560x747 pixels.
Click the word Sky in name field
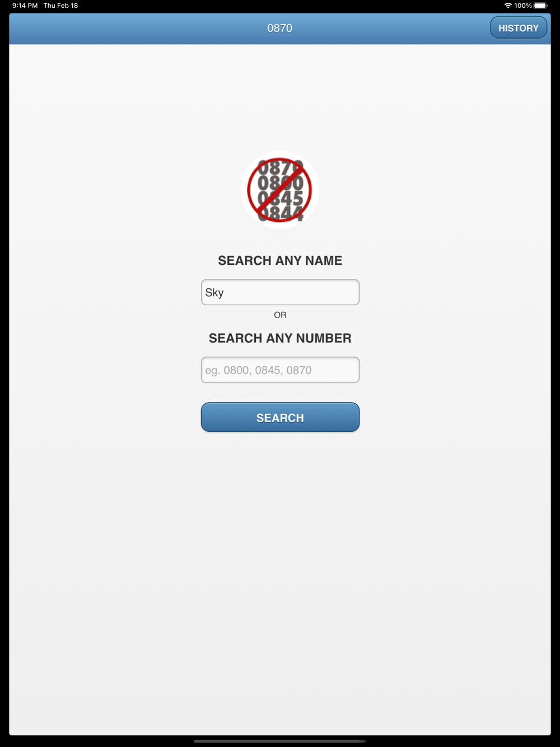tap(214, 292)
